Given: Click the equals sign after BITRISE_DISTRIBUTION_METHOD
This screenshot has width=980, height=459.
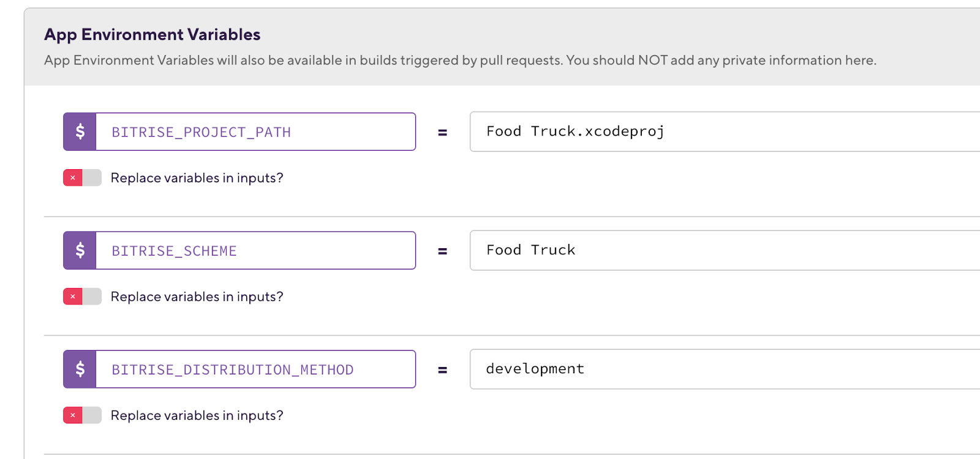Looking at the screenshot, I should click(442, 370).
